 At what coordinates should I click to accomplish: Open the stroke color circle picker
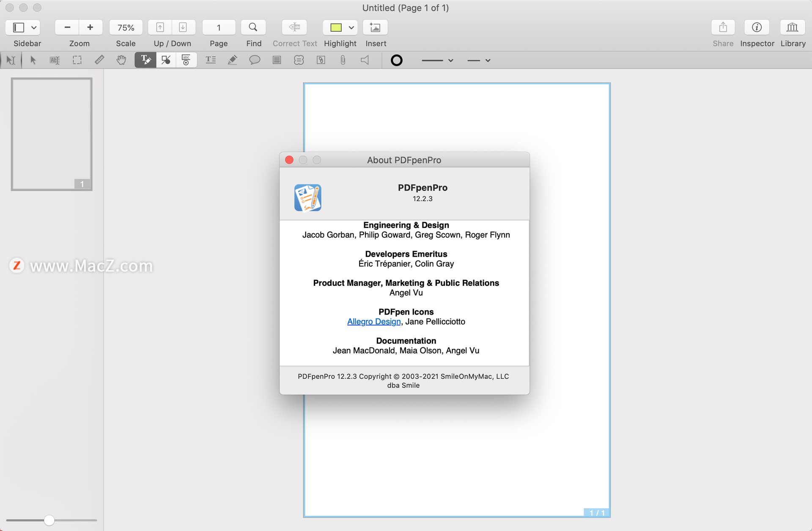396,60
